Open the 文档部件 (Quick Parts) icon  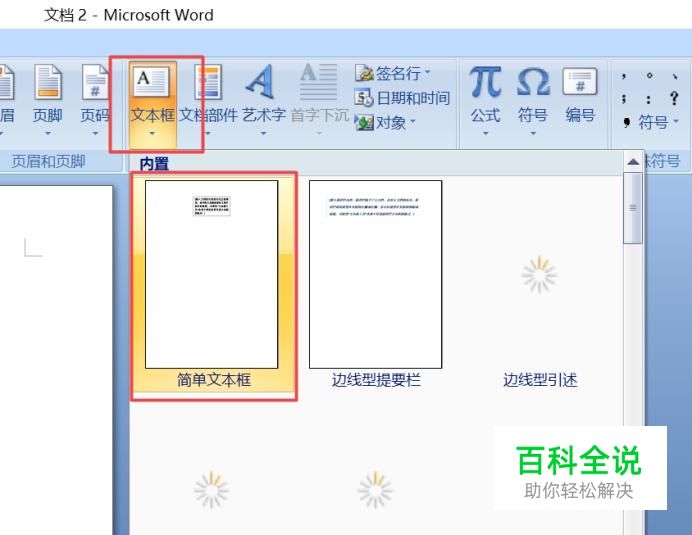pyautogui.click(x=208, y=82)
